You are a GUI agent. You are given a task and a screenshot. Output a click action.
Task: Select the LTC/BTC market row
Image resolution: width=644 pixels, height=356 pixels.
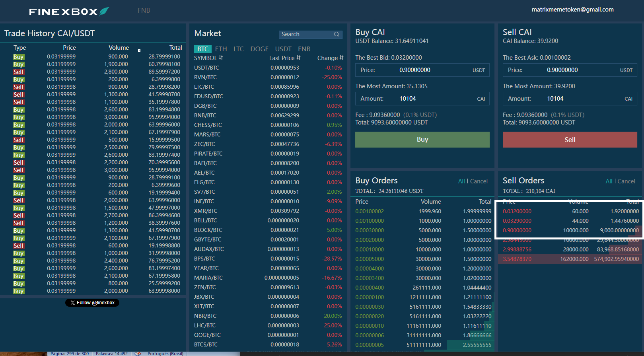tap(268, 87)
